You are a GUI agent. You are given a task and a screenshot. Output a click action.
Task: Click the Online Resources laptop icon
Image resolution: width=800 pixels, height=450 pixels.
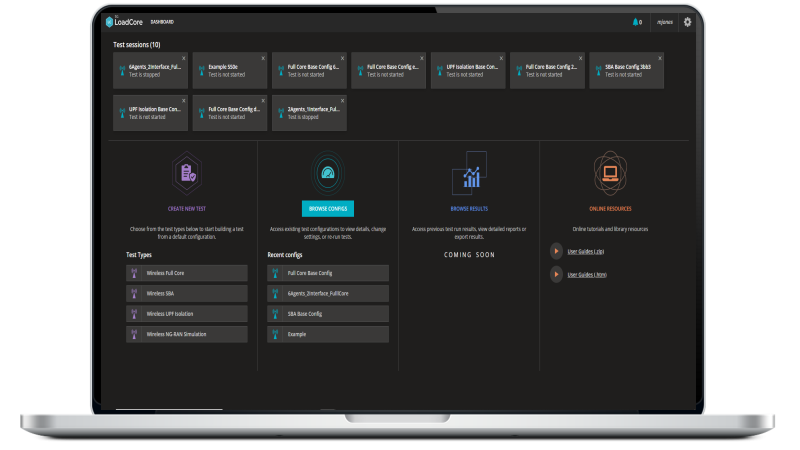609,172
